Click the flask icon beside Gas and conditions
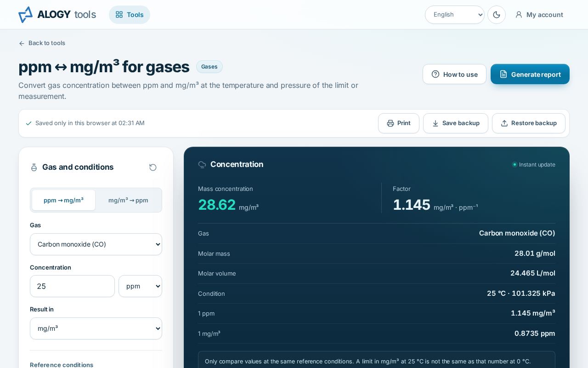The width and height of the screenshot is (588, 368). click(34, 167)
